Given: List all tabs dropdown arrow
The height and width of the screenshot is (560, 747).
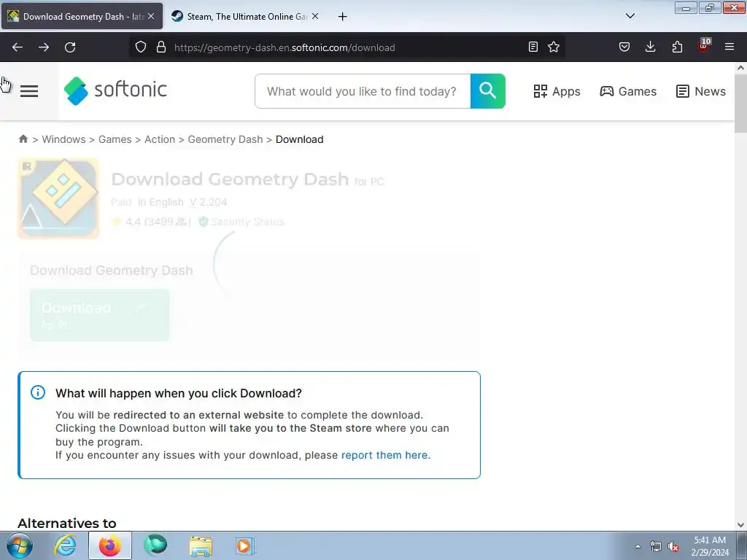Looking at the screenshot, I should pyautogui.click(x=630, y=16).
